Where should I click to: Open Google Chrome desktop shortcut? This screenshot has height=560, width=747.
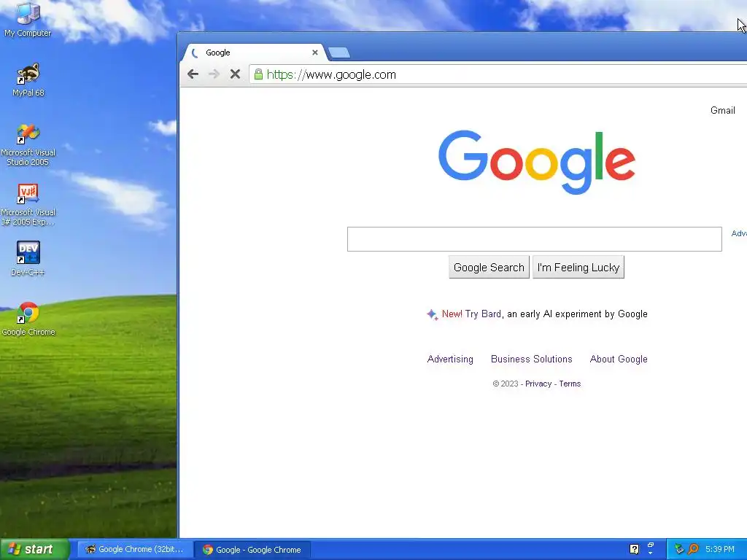click(28, 319)
